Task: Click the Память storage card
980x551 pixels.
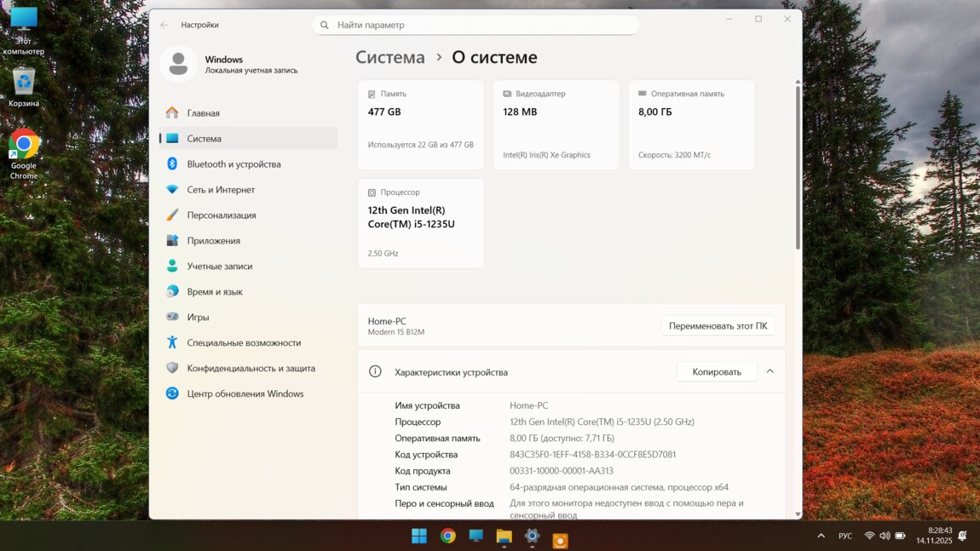Action: (421, 125)
